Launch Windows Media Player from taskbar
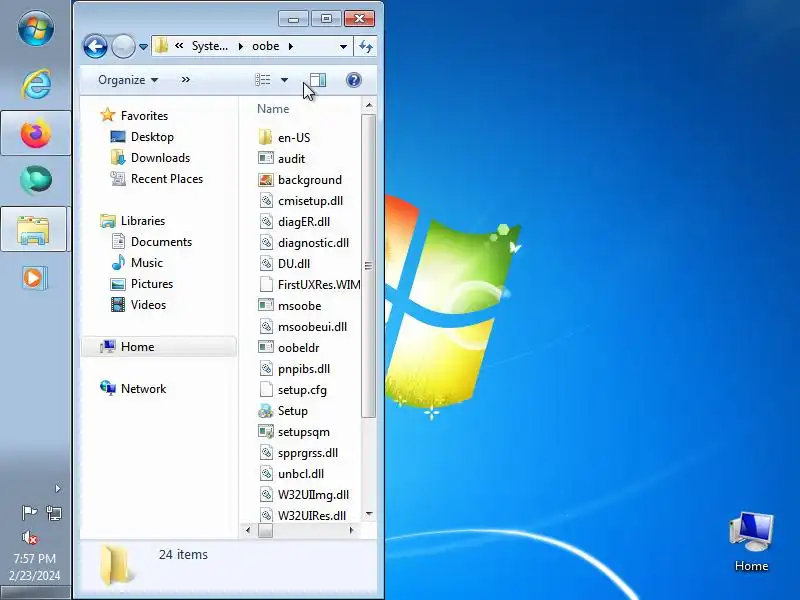 [35, 278]
